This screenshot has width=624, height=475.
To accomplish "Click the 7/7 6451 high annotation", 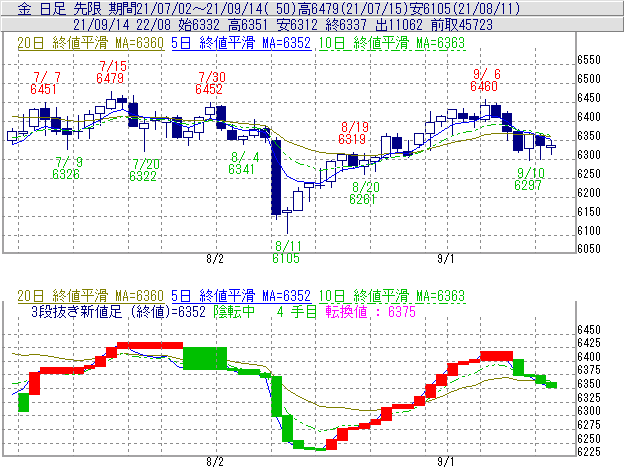I will click(45, 83).
